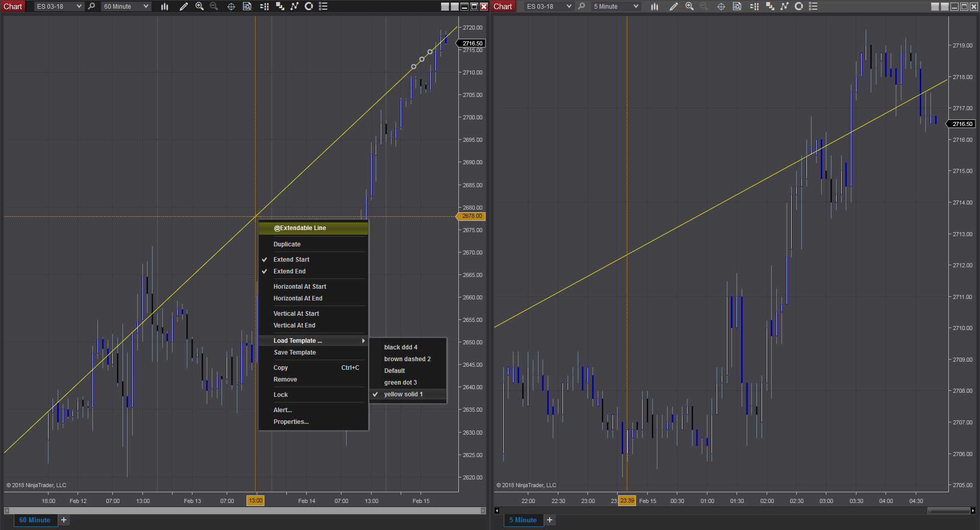The width and height of the screenshot is (980, 530).
Task: Open Properties... from the context menu
Action: (313, 422)
